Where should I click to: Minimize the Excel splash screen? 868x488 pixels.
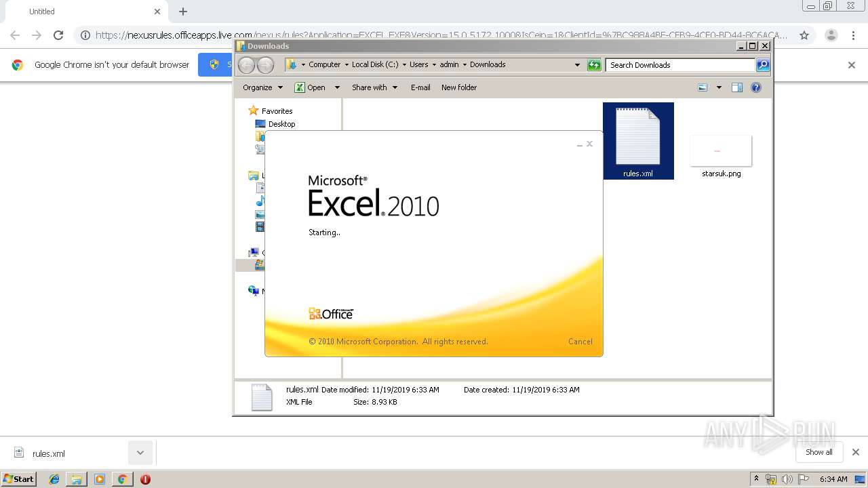[x=579, y=144]
